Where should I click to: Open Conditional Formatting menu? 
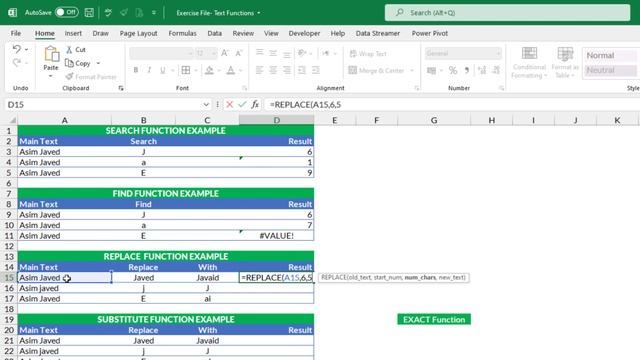[x=529, y=62]
